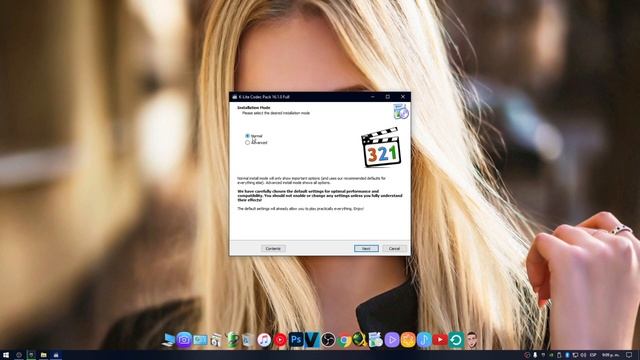Image resolution: width=640 pixels, height=360 pixels.
Task: Launch the purple camera app in the dock
Action: 184,340
